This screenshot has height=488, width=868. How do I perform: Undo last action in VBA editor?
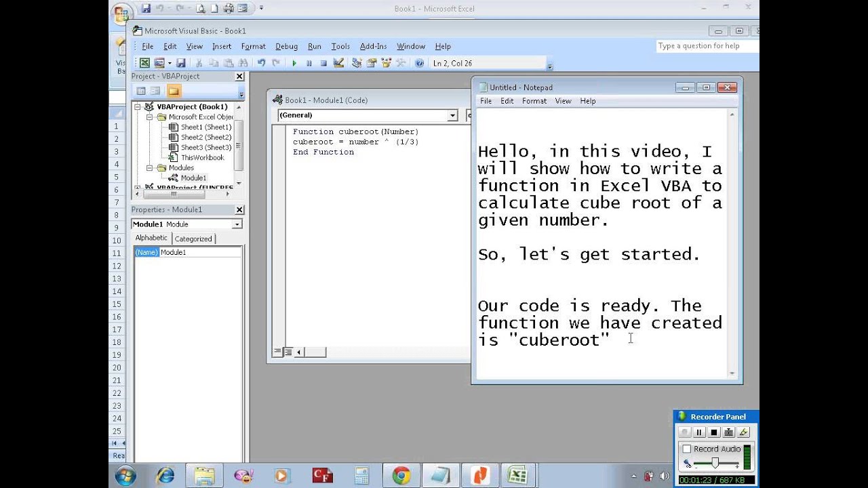[x=261, y=63]
